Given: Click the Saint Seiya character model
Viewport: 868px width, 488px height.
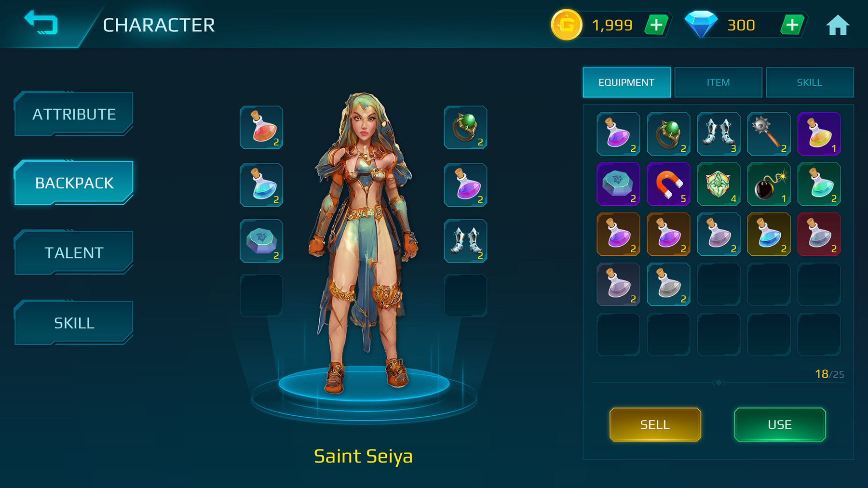Looking at the screenshot, I should 364,241.
